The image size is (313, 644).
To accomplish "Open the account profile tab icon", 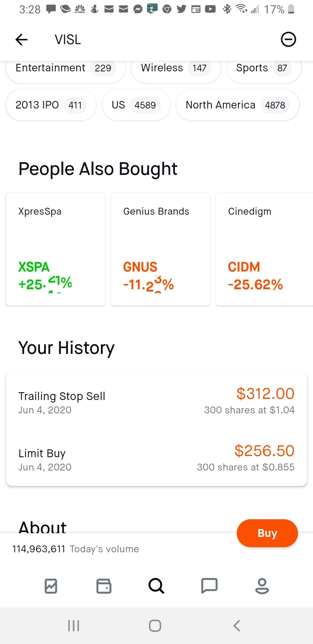I will coord(262,586).
